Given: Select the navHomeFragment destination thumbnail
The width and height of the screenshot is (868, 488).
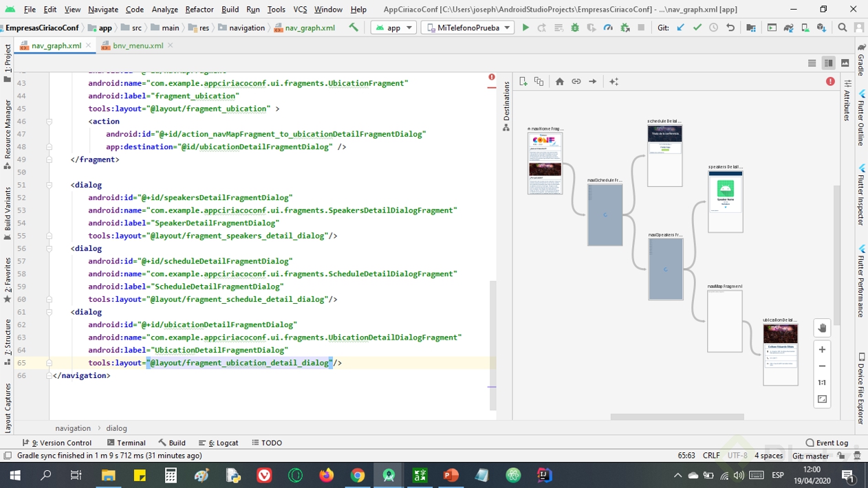Looking at the screenshot, I should [x=545, y=163].
